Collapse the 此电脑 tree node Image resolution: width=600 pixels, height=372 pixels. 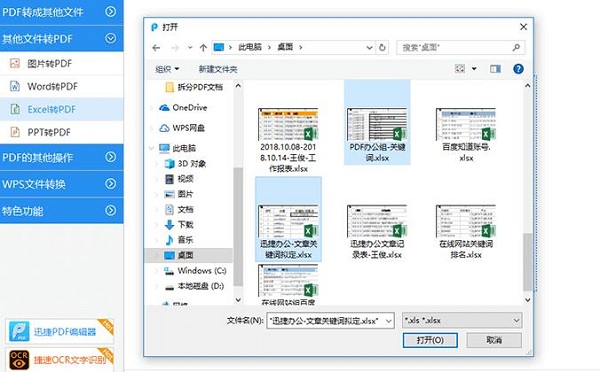tap(152, 148)
